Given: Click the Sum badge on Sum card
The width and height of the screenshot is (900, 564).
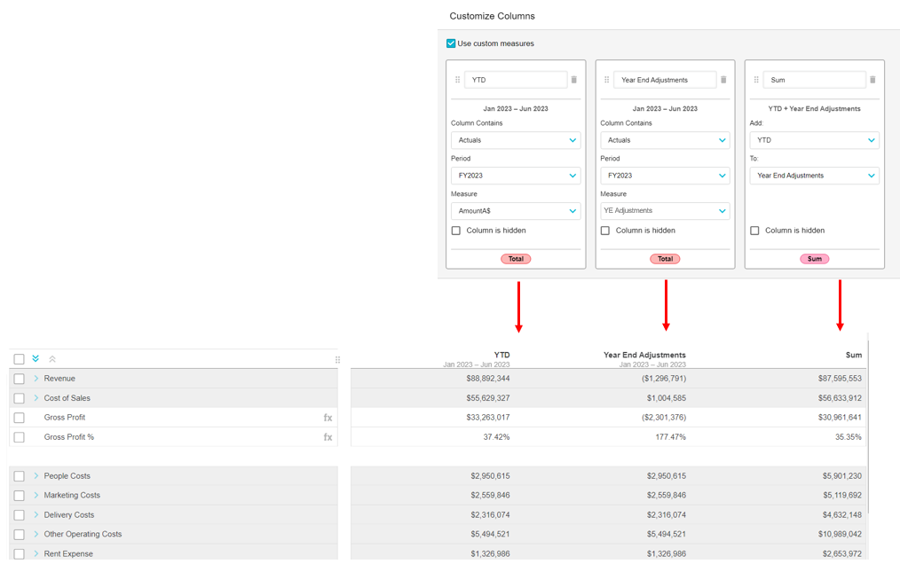Looking at the screenshot, I should [x=814, y=259].
